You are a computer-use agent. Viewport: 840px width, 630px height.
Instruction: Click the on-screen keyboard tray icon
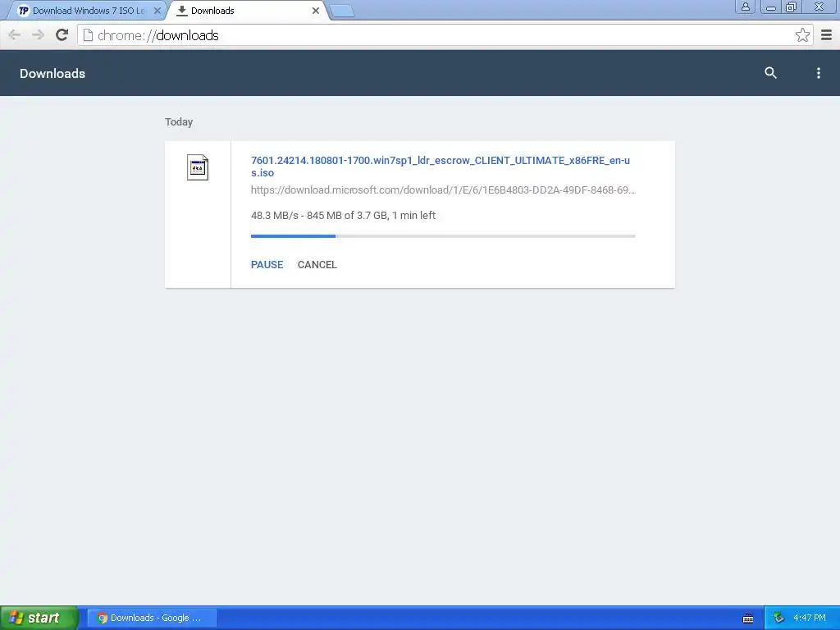748,619
